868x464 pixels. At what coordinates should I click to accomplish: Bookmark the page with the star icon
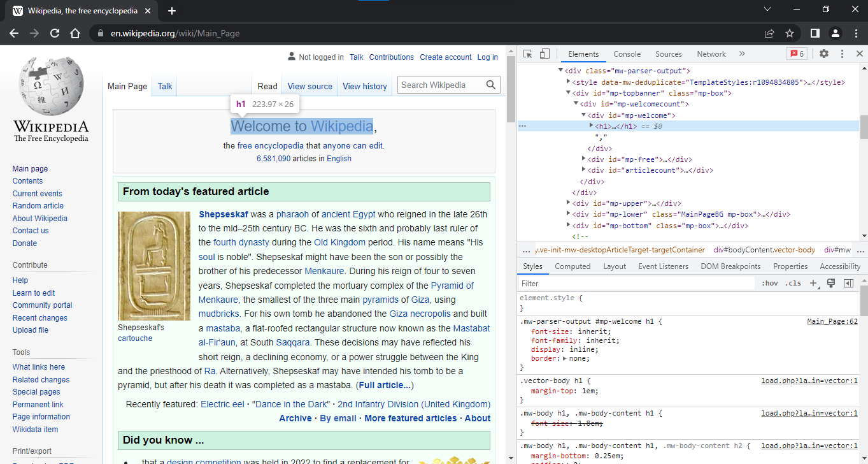pos(790,33)
